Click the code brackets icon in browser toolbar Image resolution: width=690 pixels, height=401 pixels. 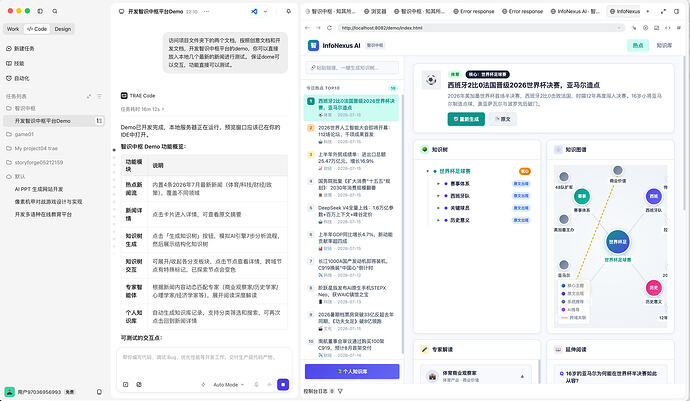coord(667,28)
